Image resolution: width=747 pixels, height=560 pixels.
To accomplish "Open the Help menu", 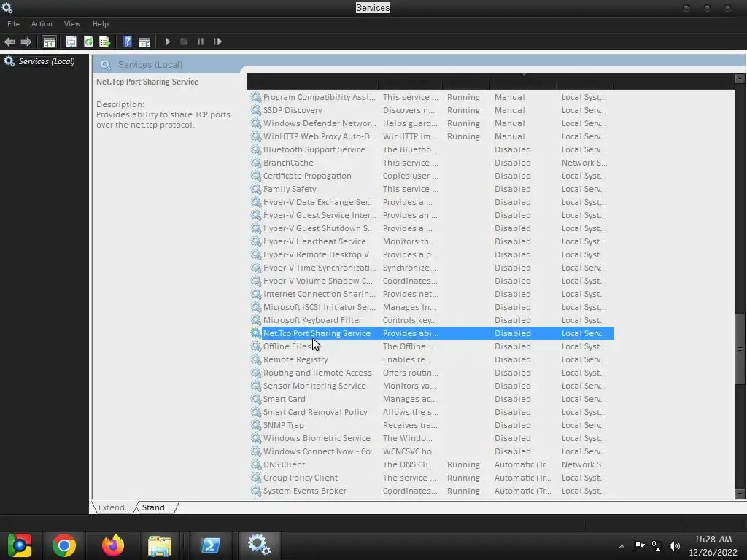I will [x=101, y=24].
